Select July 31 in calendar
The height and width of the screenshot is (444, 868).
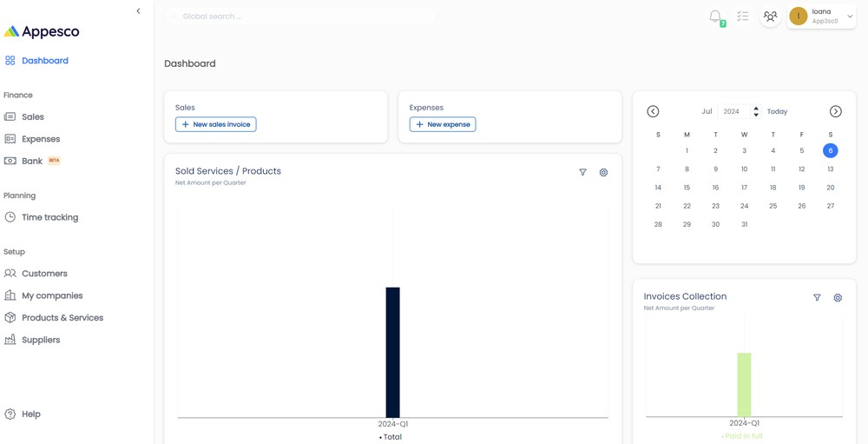[x=745, y=224]
